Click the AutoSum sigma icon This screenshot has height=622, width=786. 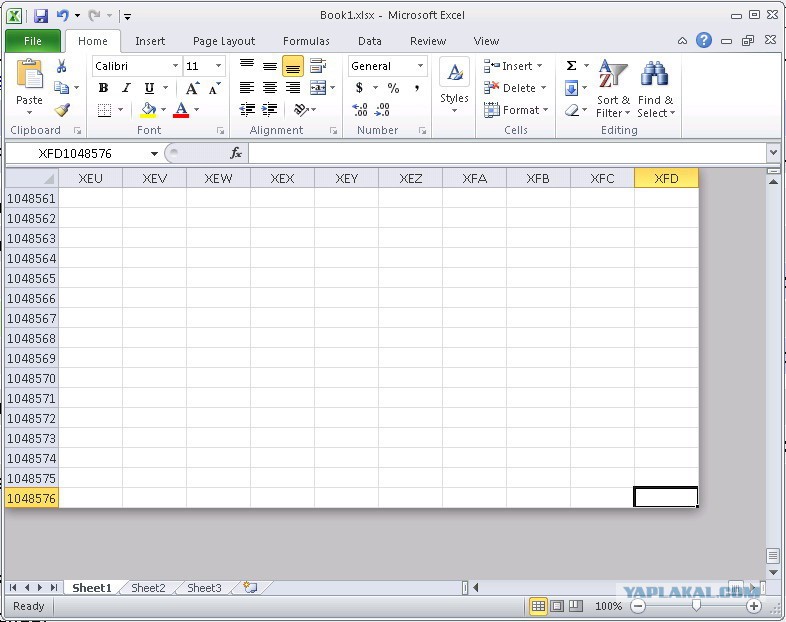571,66
